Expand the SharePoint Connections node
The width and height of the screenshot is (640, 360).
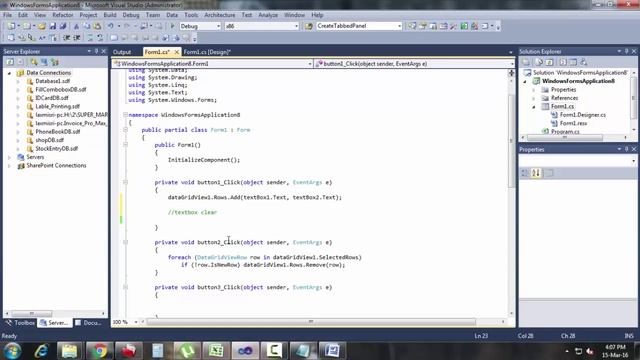coord(9,166)
